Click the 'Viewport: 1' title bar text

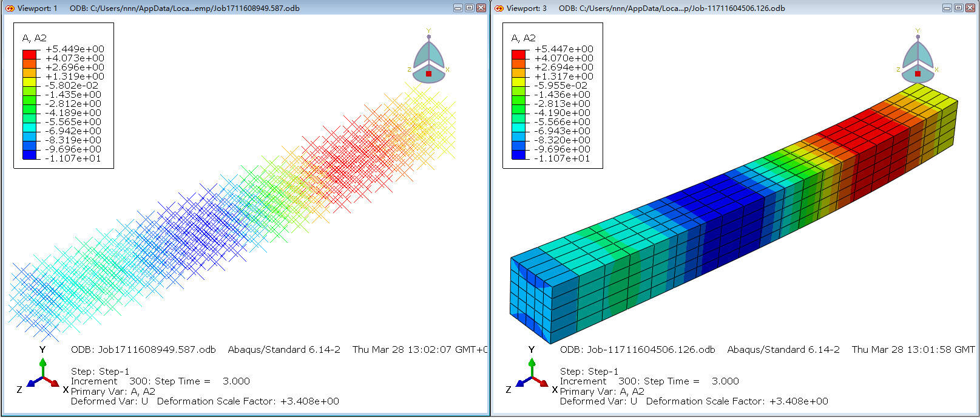38,8
